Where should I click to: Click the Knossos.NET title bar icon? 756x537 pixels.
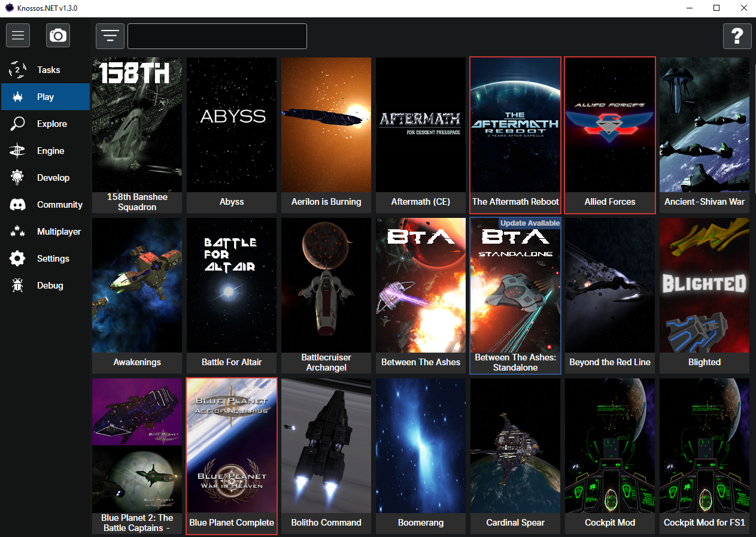click(x=9, y=8)
